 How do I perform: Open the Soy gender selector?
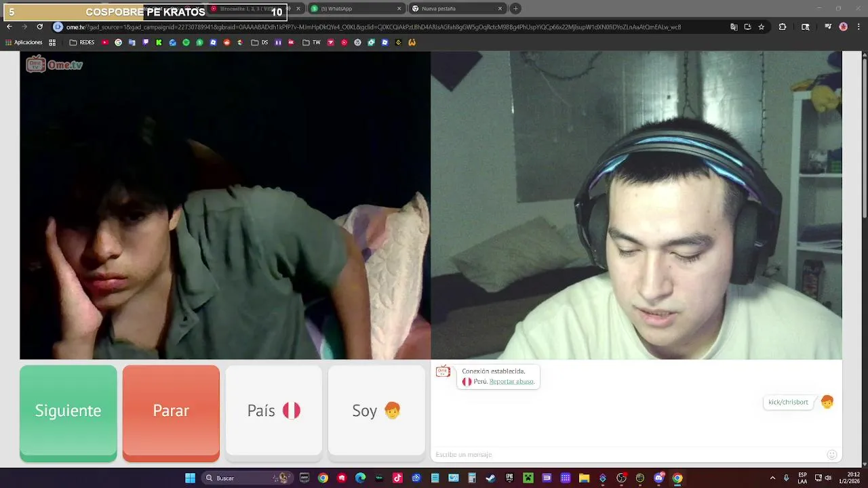[376, 411]
